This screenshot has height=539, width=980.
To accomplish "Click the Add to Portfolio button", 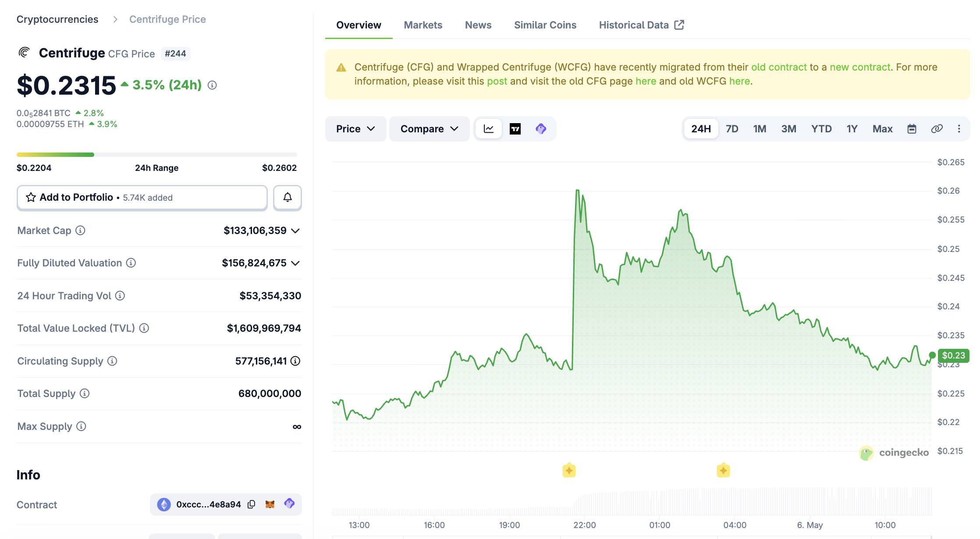I will 142,198.
